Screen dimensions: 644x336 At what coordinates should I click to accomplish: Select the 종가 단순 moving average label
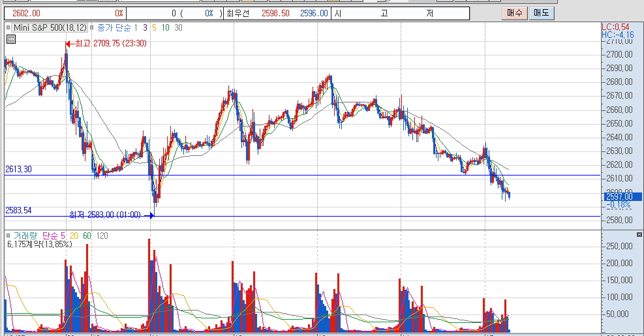click(x=114, y=27)
